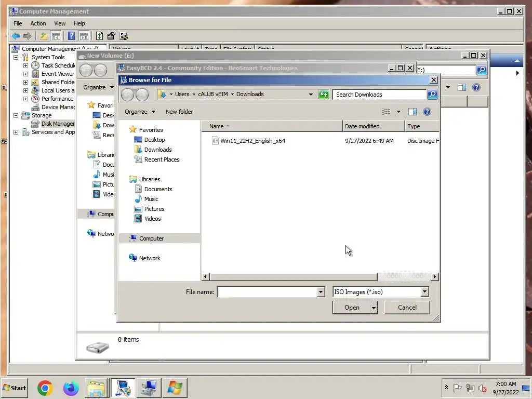Sort files by Date modified column
532x399 pixels.
tap(374, 126)
